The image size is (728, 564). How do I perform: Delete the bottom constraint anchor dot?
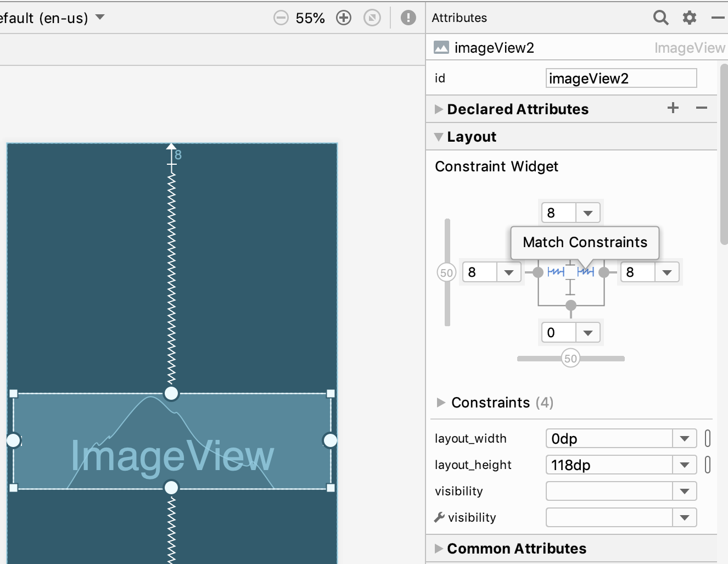pyautogui.click(x=571, y=305)
